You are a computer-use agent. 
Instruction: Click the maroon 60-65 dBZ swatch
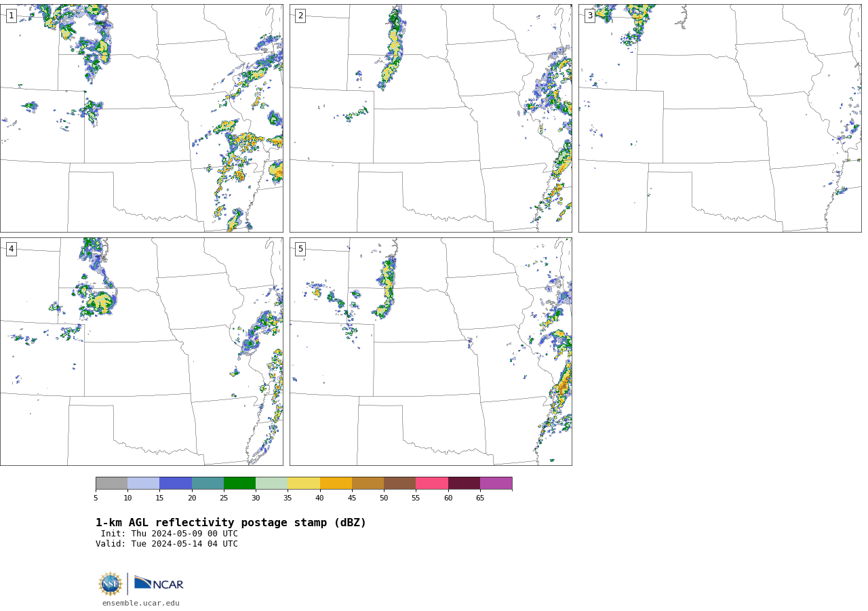pyautogui.click(x=464, y=483)
